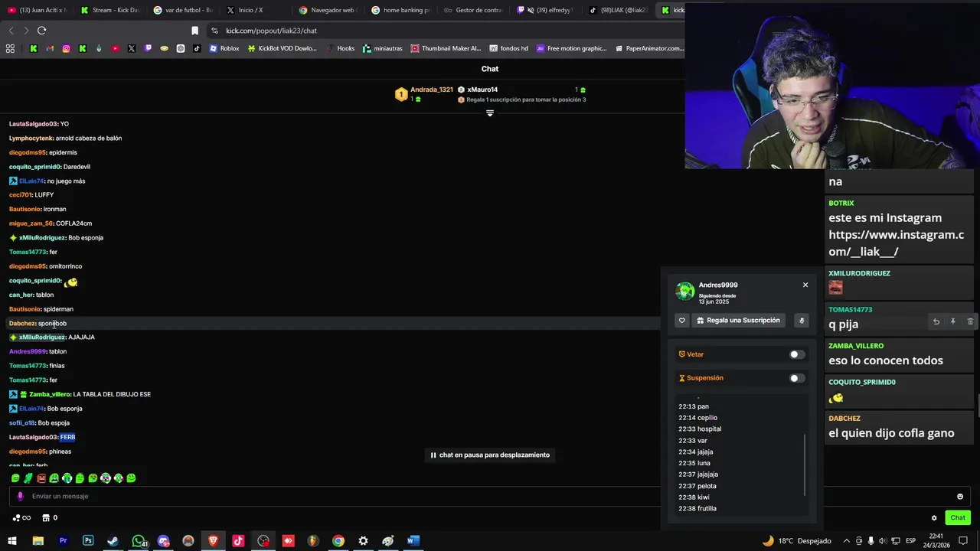Click xMauro14 in the leaderboard
The width and height of the screenshot is (980, 551).
[x=482, y=90]
